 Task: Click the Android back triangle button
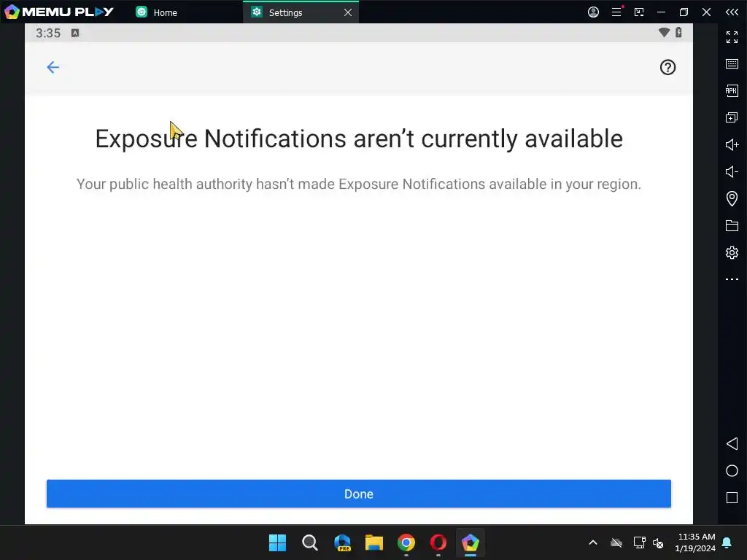click(732, 444)
